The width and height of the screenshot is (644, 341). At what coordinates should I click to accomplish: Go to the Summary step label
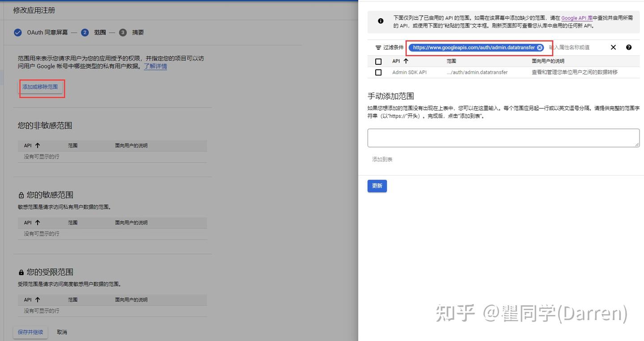pos(138,32)
